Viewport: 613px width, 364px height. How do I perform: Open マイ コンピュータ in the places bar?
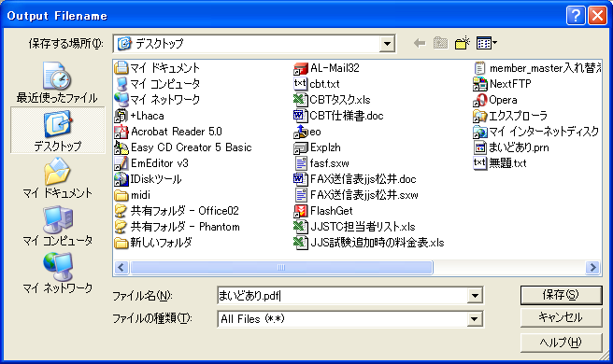tap(58, 226)
